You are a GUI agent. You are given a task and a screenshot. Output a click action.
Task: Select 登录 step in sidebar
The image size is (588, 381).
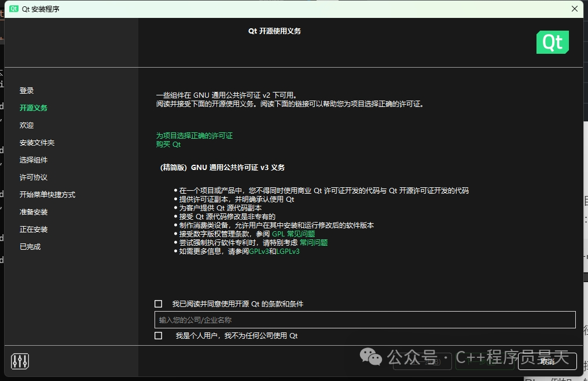point(27,90)
